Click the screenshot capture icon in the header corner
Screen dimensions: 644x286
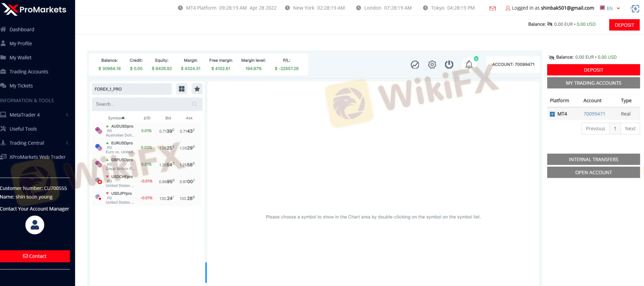pos(635,8)
